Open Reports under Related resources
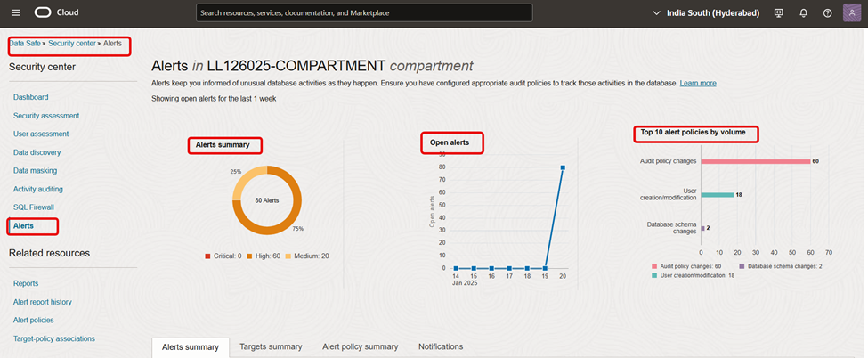This screenshot has height=358, width=868. (26, 283)
